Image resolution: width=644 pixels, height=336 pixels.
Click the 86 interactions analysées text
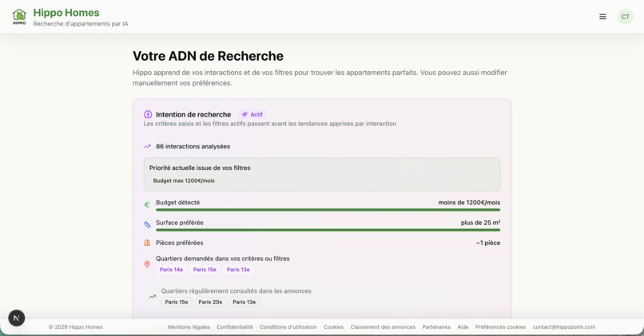pos(193,147)
